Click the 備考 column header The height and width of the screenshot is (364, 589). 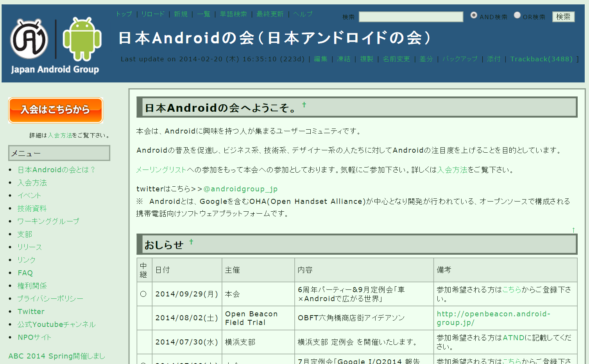tap(505, 270)
